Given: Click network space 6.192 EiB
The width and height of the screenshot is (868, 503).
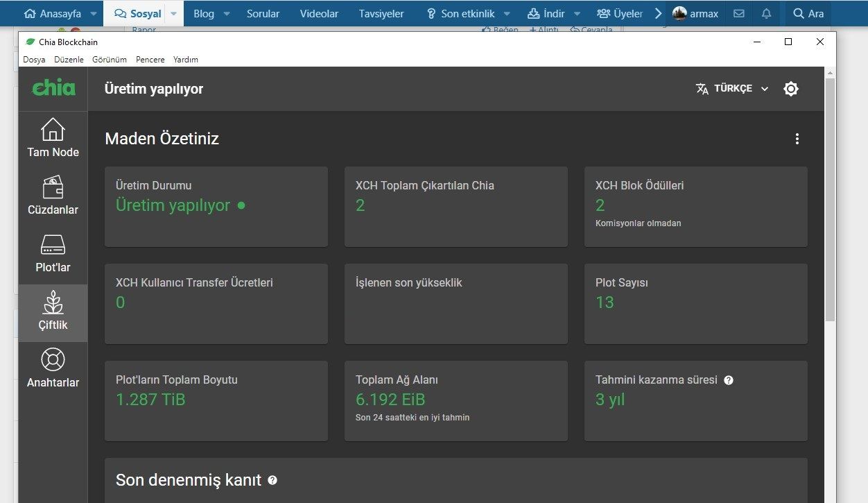Looking at the screenshot, I should (x=390, y=400).
